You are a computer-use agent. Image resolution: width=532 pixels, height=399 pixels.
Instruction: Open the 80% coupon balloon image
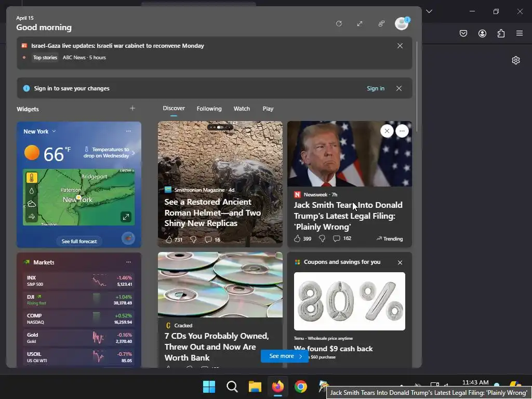point(350,301)
